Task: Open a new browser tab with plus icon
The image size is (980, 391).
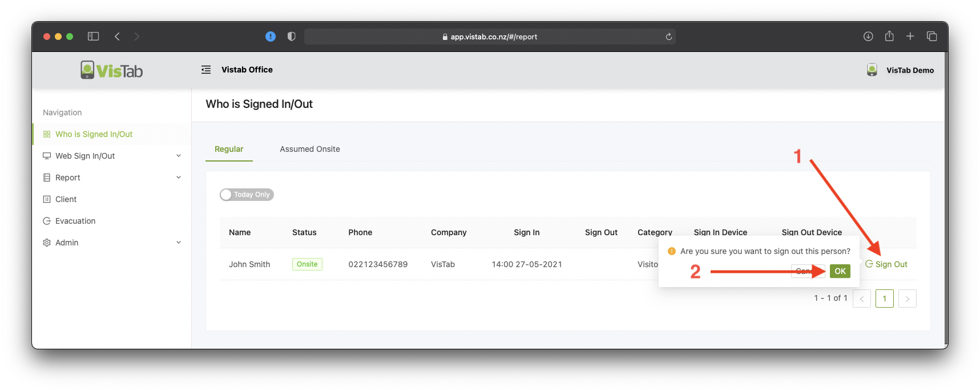Action: click(910, 37)
